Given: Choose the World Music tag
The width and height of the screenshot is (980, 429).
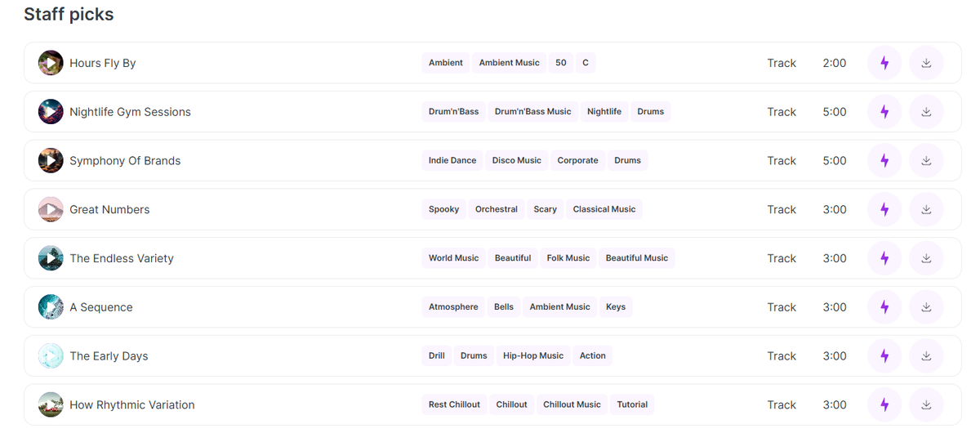Looking at the screenshot, I should 454,258.
